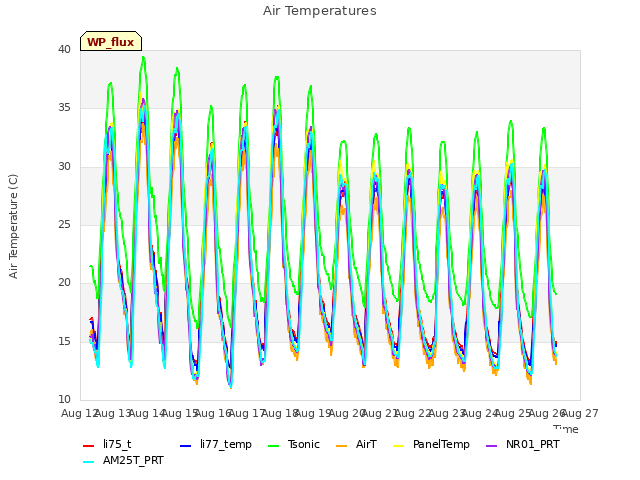Toggle the li75_t legend entry

pyautogui.click(x=107, y=444)
